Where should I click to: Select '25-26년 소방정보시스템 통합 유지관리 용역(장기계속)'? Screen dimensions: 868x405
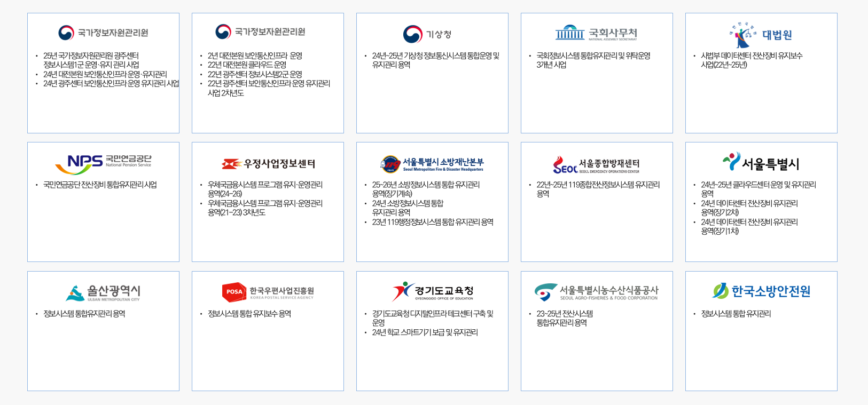tap(426, 189)
